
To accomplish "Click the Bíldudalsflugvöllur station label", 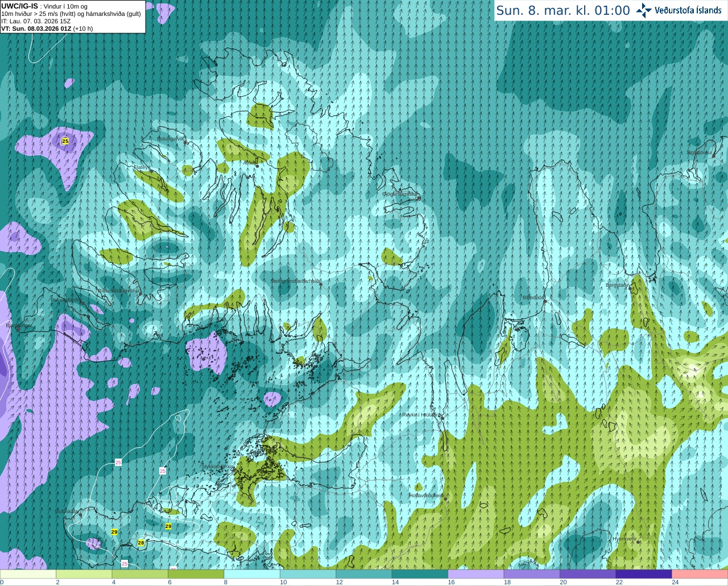I will [x=118, y=290].
